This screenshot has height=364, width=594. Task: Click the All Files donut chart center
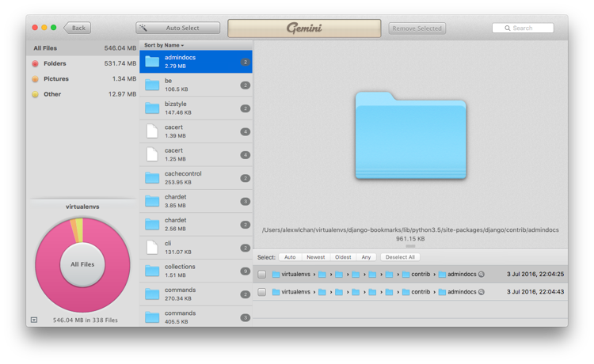(x=82, y=264)
